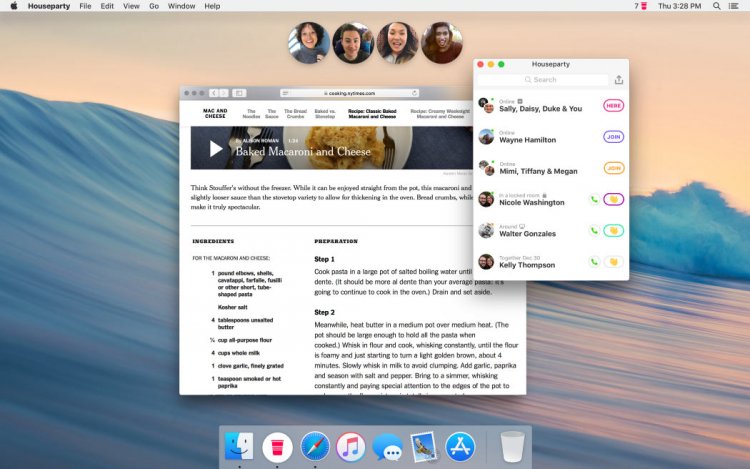
Task: Select Wayne Hamilton's avatar
Action: 486,137
